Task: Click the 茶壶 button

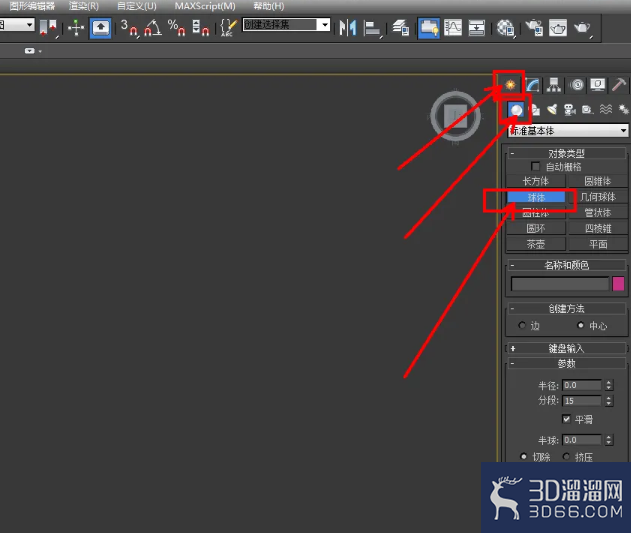Action: (536, 244)
